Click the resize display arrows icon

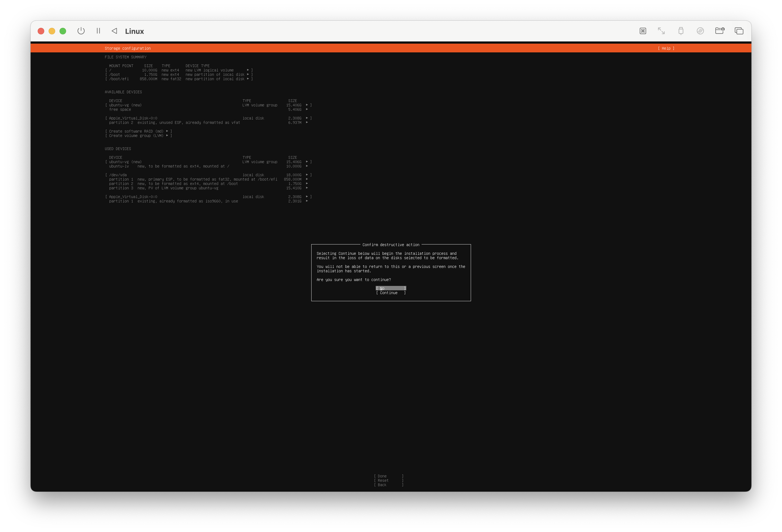tap(661, 31)
